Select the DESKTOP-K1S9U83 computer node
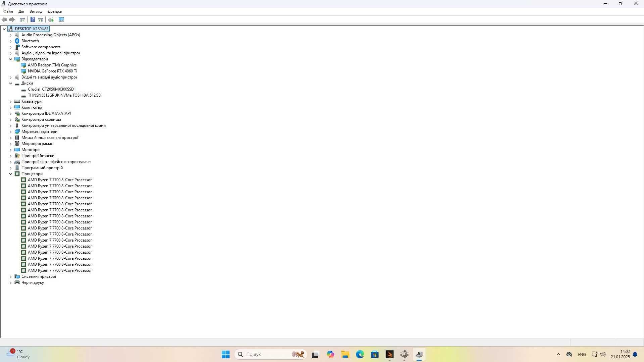The image size is (644, 362). pos(32,29)
